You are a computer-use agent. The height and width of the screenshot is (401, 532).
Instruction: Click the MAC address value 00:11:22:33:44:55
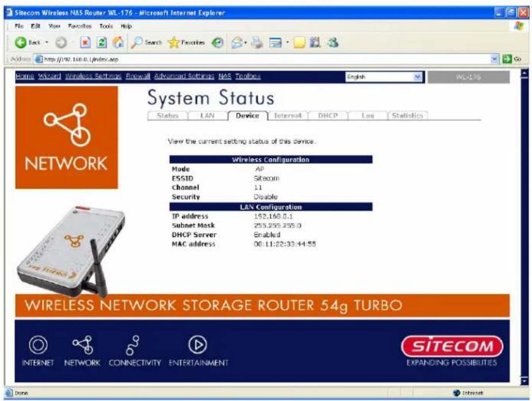285,244
